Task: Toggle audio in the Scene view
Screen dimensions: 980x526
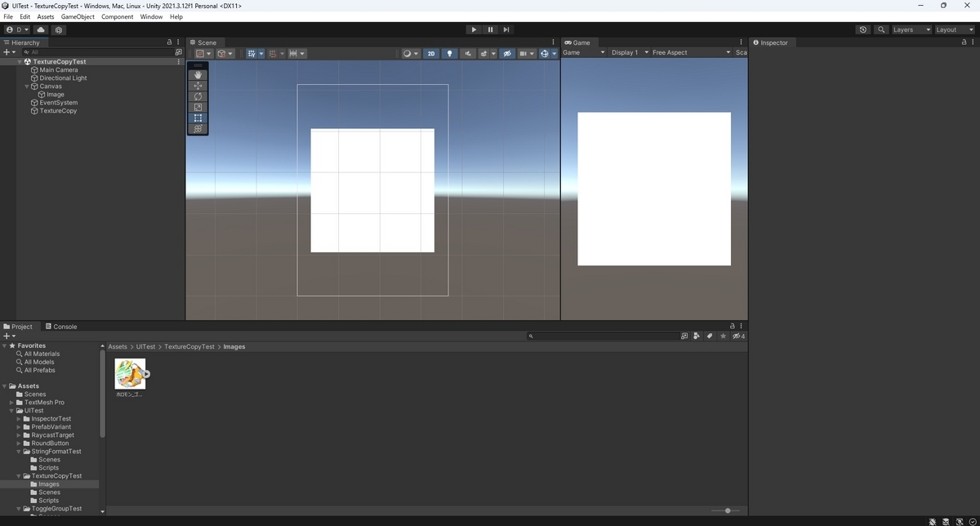Action: tap(467, 53)
